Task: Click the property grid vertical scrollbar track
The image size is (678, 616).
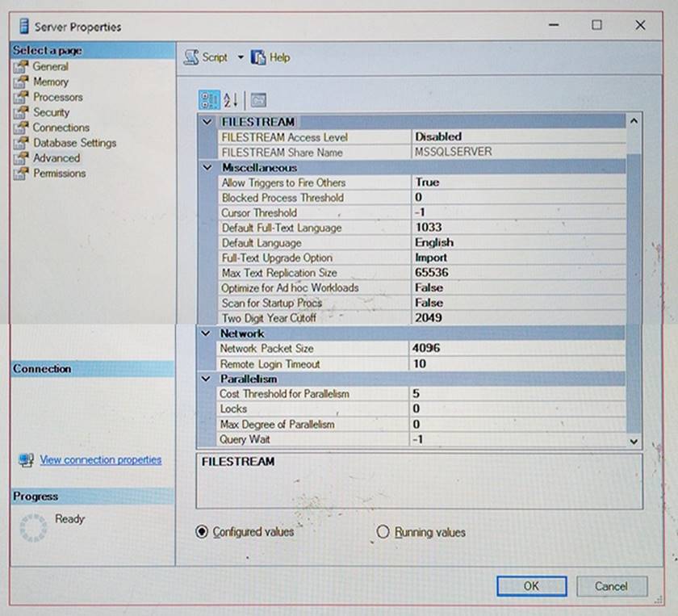Action: tap(634, 294)
